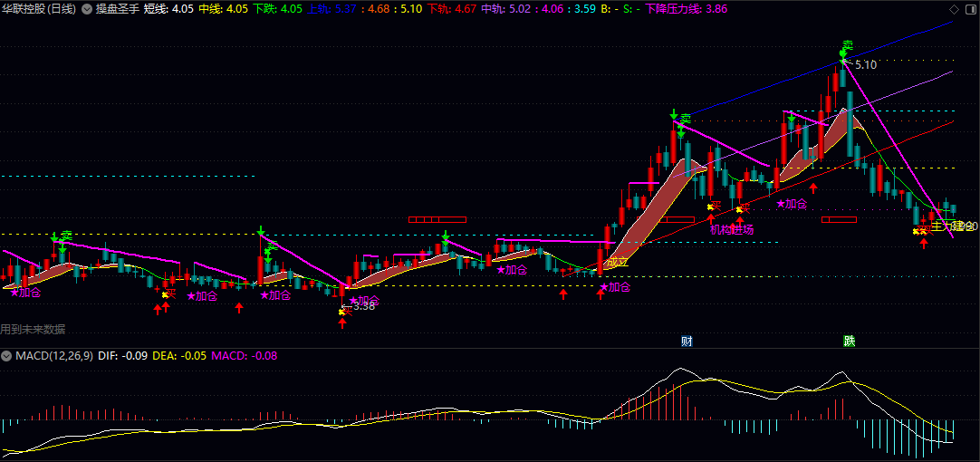The image size is (980, 462).
Task: Select the 操盘圣手 indicator name
Action: (117, 9)
